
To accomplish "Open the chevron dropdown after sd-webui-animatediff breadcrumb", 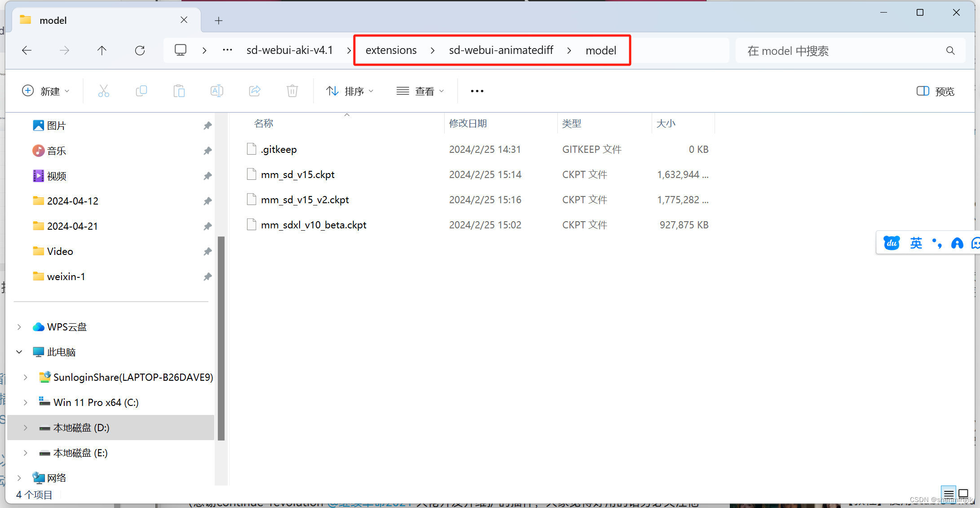I will [569, 50].
